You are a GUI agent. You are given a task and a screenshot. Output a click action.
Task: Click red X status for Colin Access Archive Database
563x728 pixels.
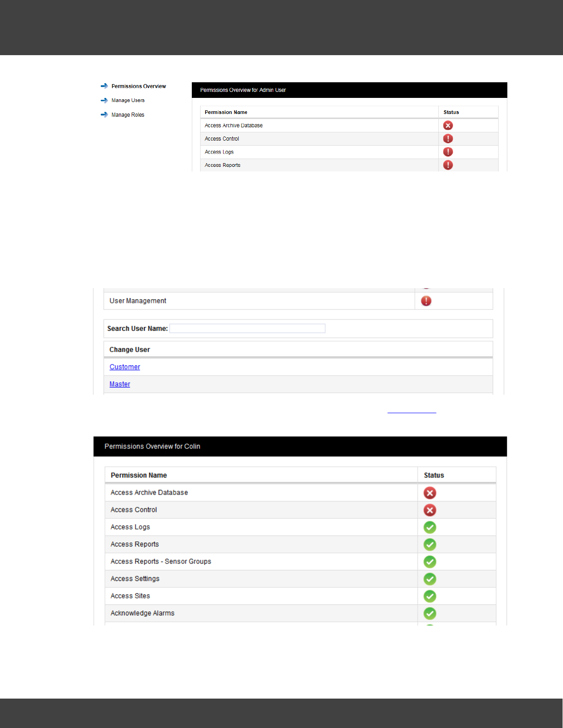point(430,493)
